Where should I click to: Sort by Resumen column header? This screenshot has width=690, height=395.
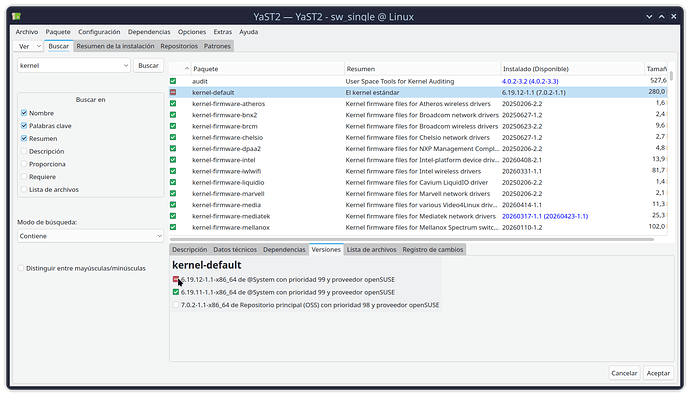coord(422,69)
